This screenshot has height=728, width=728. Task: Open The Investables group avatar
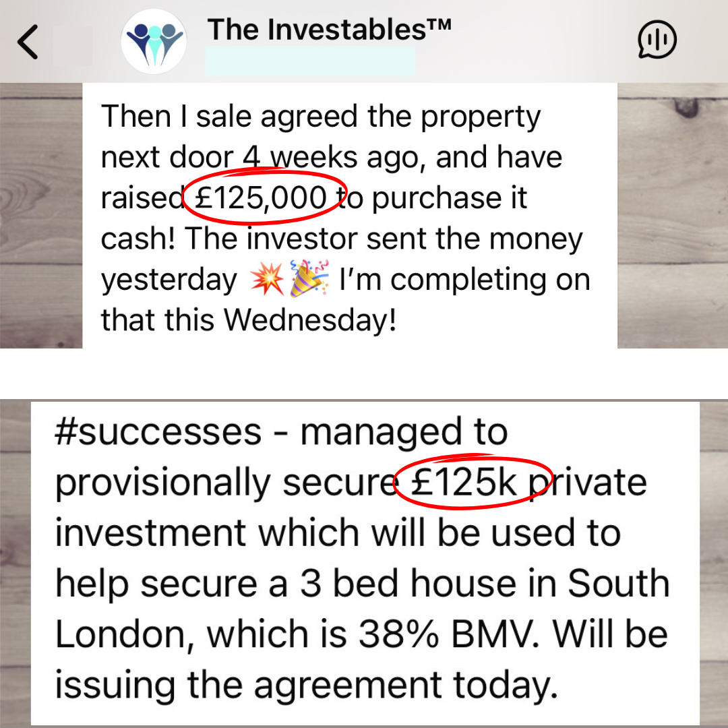[153, 41]
